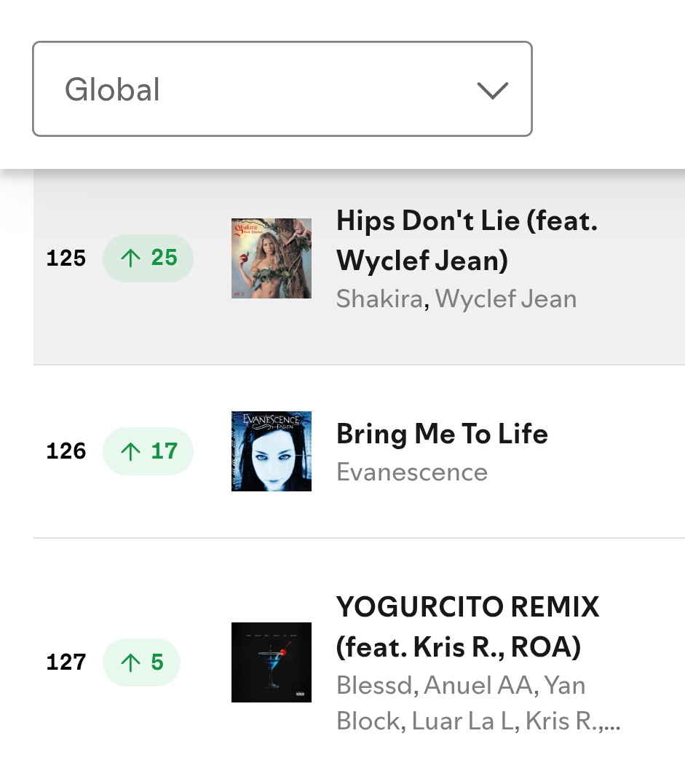The height and width of the screenshot is (784, 685).
Task: Click the Blessd artist name
Action: [373, 686]
